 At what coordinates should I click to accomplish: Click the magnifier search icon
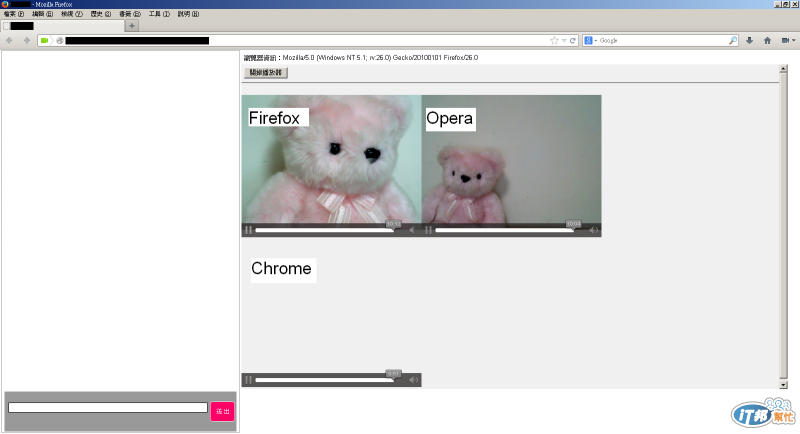733,40
